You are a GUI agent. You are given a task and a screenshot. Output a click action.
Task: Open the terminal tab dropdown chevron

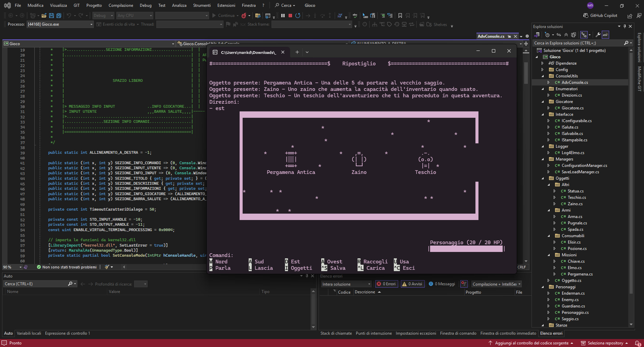pos(307,52)
